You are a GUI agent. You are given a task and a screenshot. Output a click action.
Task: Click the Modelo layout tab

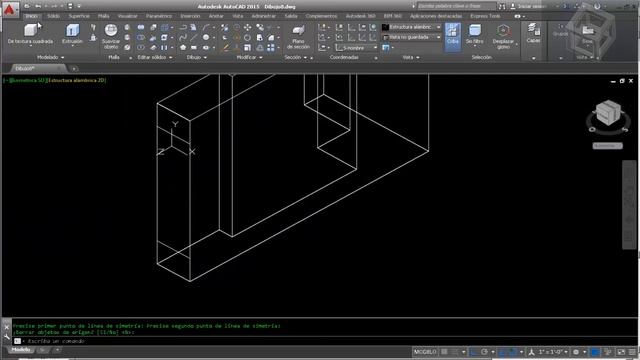(x=20, y=350)
